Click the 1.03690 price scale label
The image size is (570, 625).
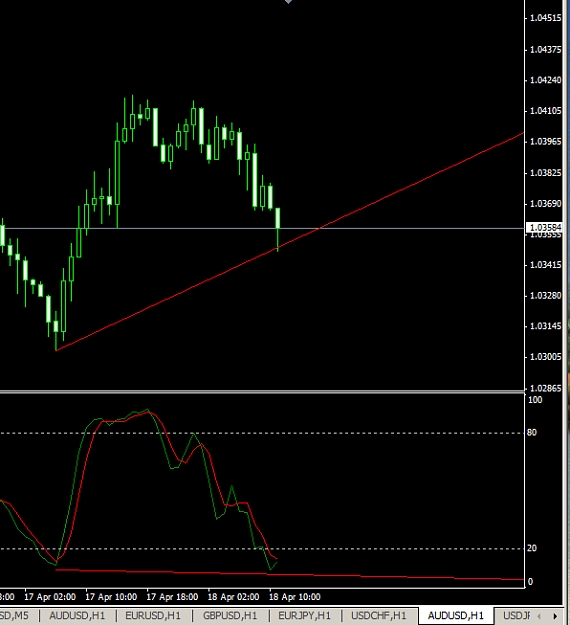pos(545,204)
